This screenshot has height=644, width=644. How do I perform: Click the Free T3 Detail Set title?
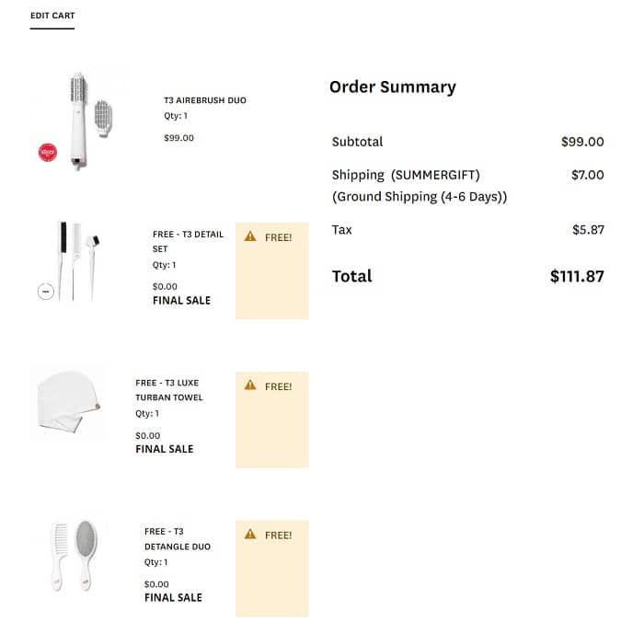[x=188, y=241]
